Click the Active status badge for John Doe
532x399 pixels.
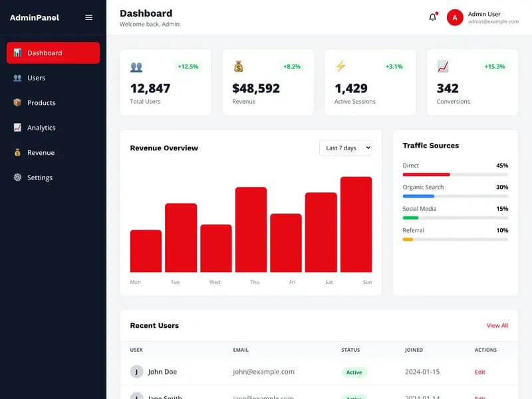pyautogui.click(x=354, y=372)
